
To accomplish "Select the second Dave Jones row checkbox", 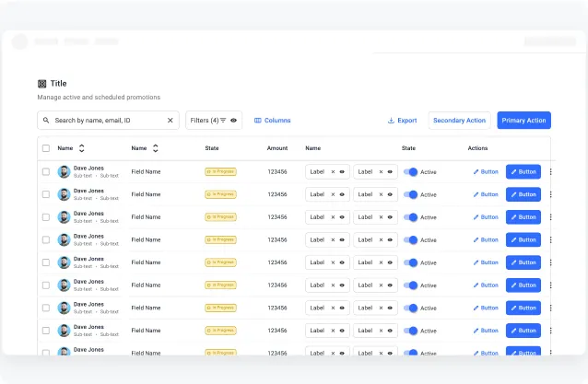I will tap(46, 194).
